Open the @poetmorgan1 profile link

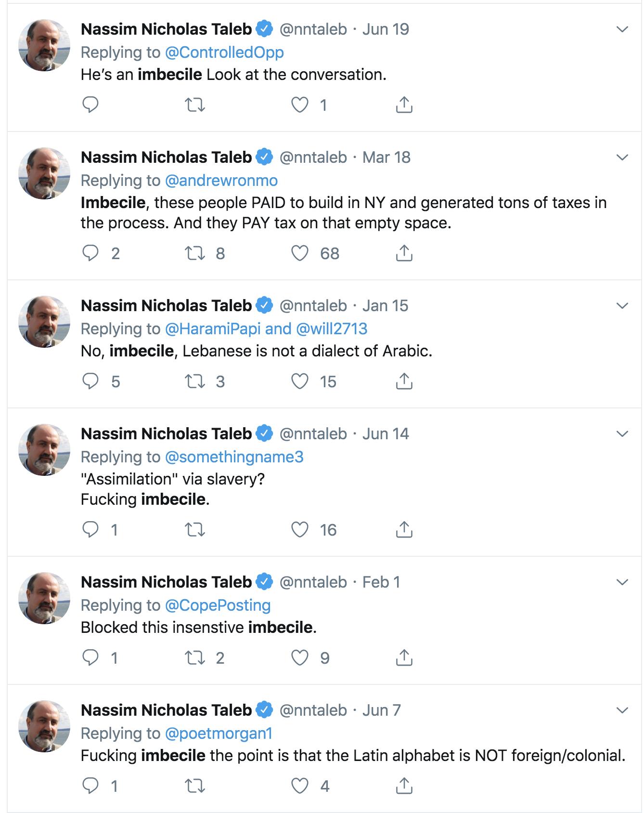219,734
